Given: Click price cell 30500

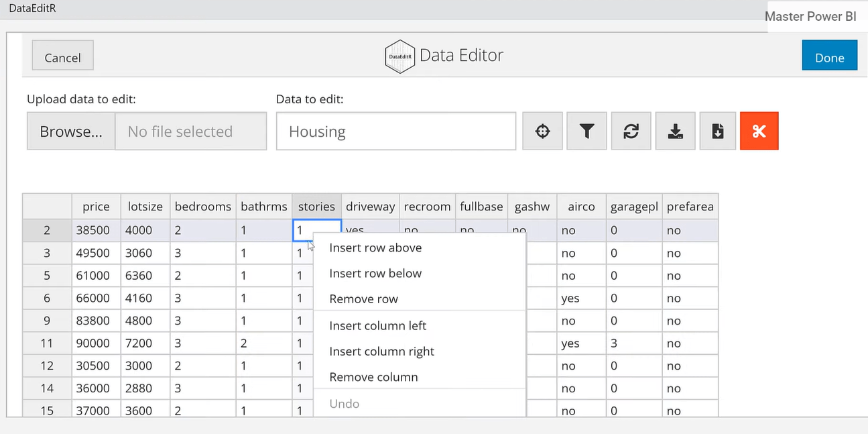Looking at the screenshot, I should pyautogui.click(x=96, y=366).
